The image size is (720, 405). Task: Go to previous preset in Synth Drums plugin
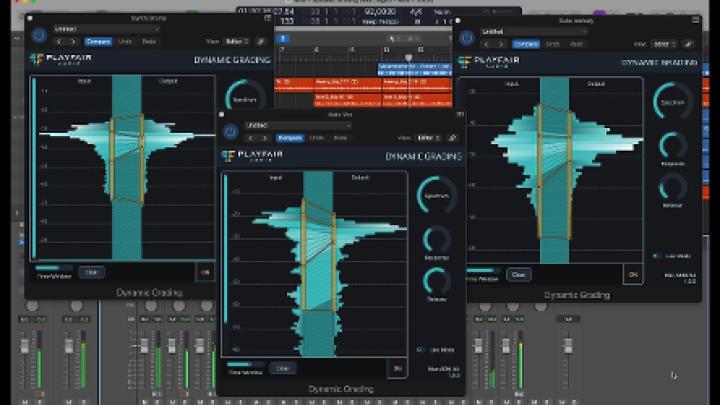[x=59, y=41]
